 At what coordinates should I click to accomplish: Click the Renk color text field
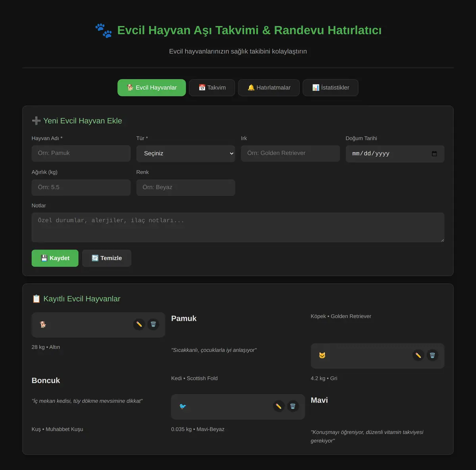pos(186,187)
